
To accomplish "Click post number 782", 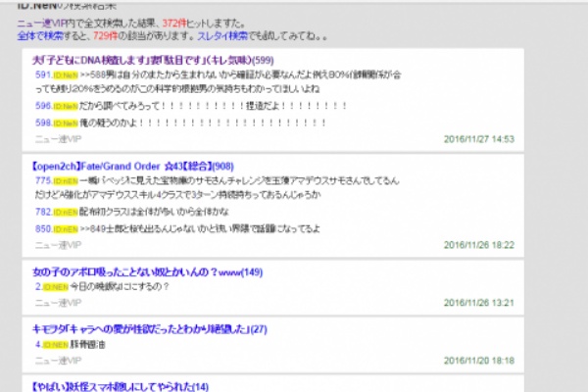I will [43, 212].
